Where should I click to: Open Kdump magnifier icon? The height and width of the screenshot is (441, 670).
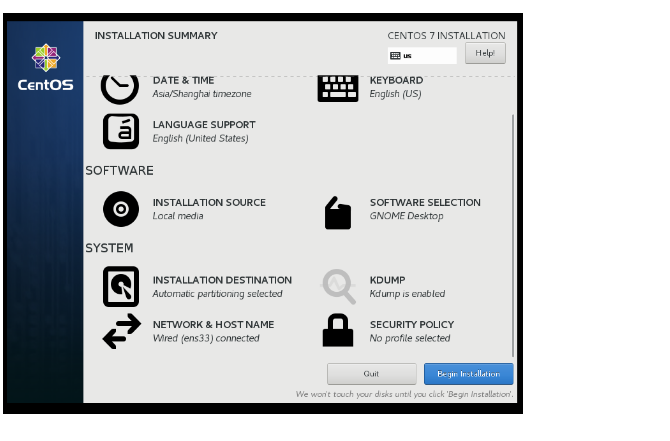(338, 286)
